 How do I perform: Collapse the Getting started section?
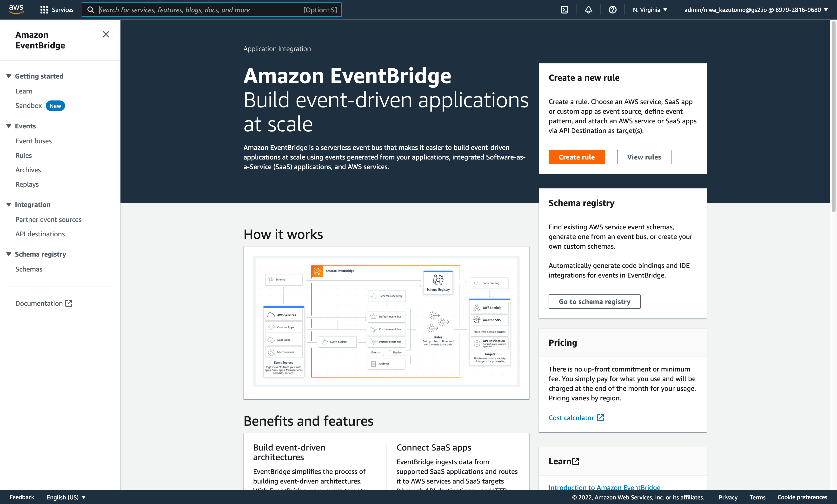tap(9, 76)
